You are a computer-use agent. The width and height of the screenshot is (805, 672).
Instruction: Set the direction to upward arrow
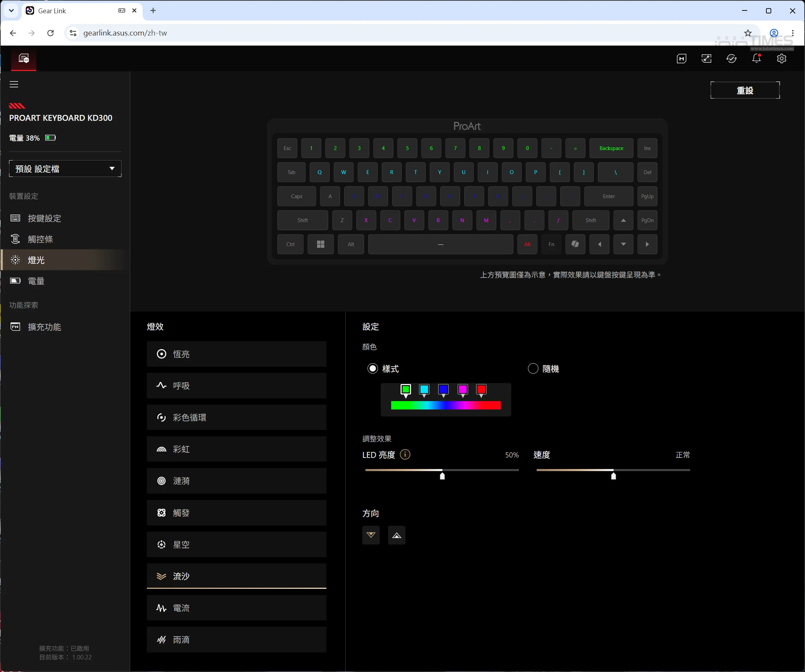pos(396,535)
